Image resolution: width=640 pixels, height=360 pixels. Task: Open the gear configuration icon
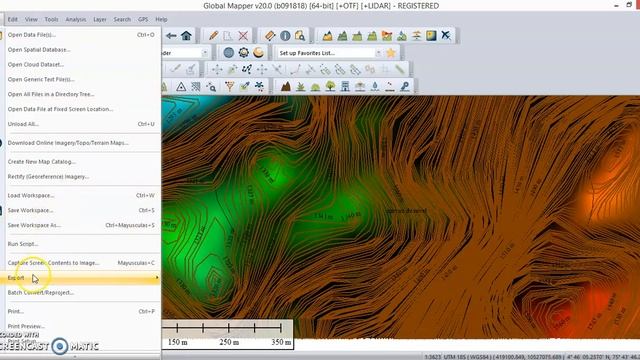(244, 53)
